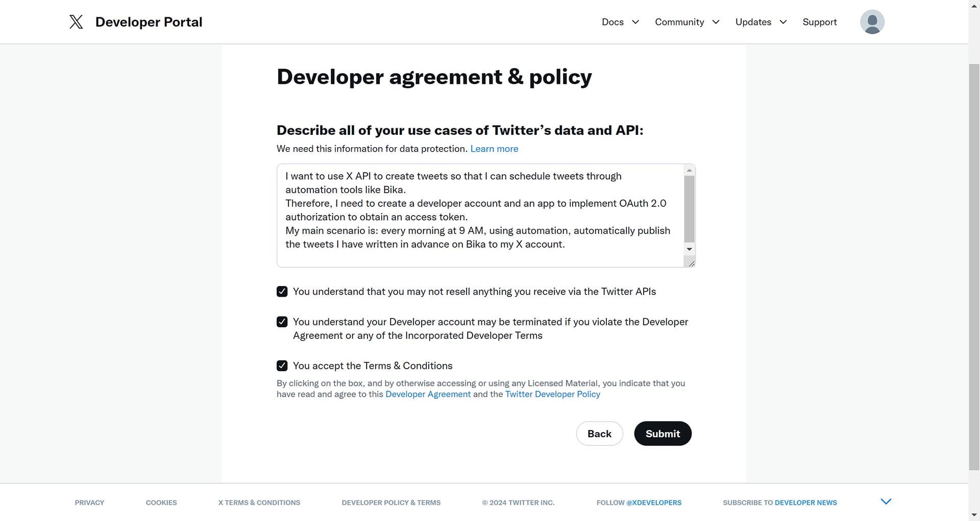Uncheck the resell restriction agreement checkbox
The height and width of the screenshot is (521, 980).
coord(282,291)
